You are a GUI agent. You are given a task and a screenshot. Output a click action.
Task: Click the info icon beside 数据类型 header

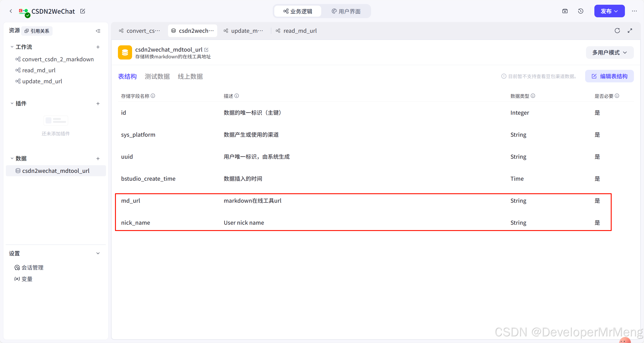point(533,96)
